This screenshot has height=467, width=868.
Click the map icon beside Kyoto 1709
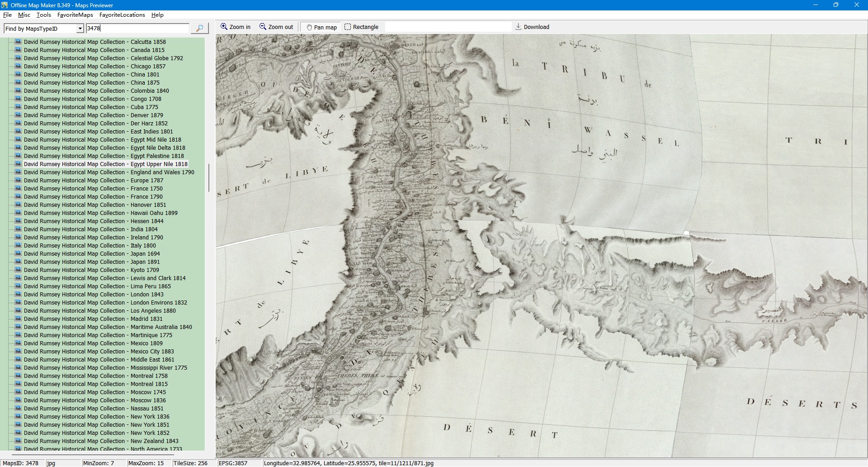point(18,270)
